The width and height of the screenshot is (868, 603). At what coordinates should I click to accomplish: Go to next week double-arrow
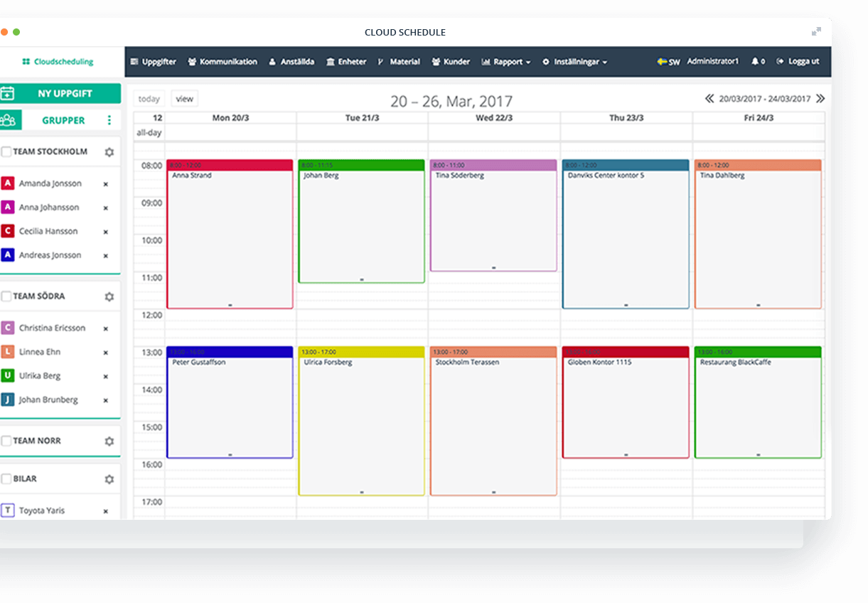click(x=820, y=99)
